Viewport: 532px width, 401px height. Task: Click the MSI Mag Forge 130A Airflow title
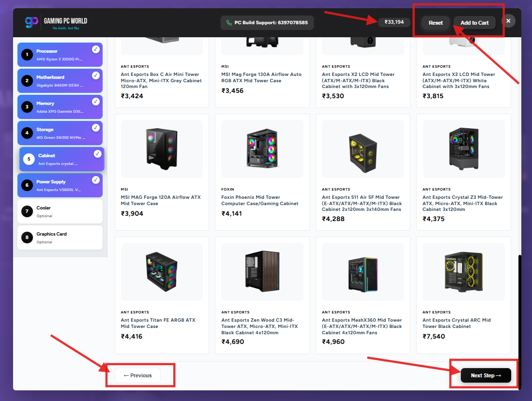(261, 77)
